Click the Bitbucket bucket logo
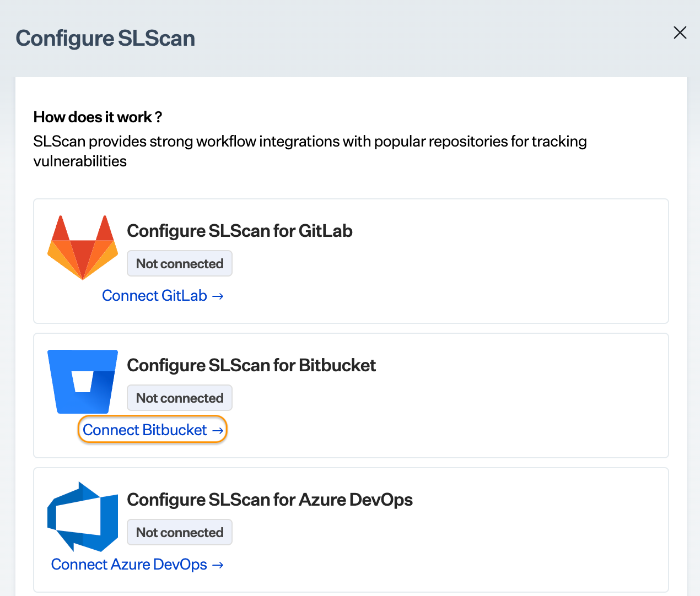Viewport: 700px width, 596px height. pos(83,382)
